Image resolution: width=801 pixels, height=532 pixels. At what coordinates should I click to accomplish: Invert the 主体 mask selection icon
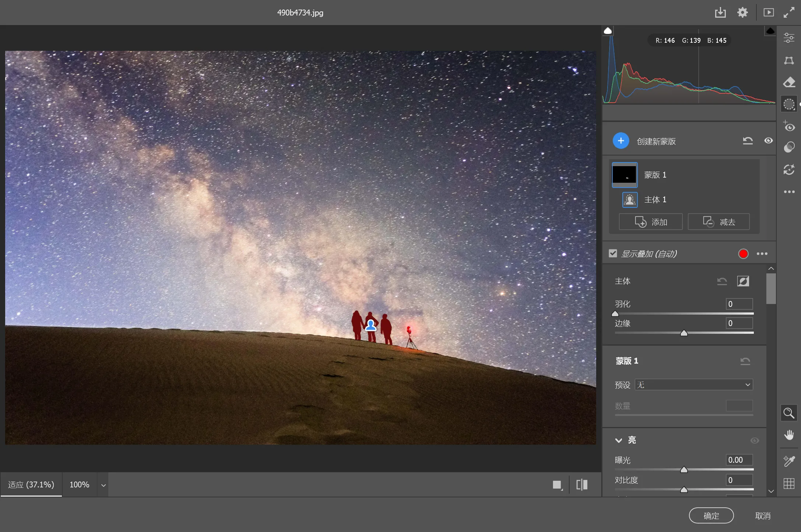(743, 281)
